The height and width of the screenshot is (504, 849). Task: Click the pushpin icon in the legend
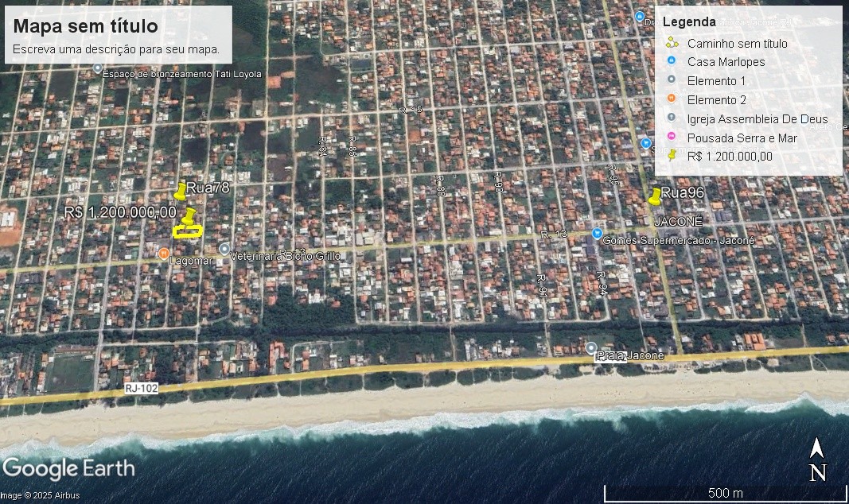point(672,156)
